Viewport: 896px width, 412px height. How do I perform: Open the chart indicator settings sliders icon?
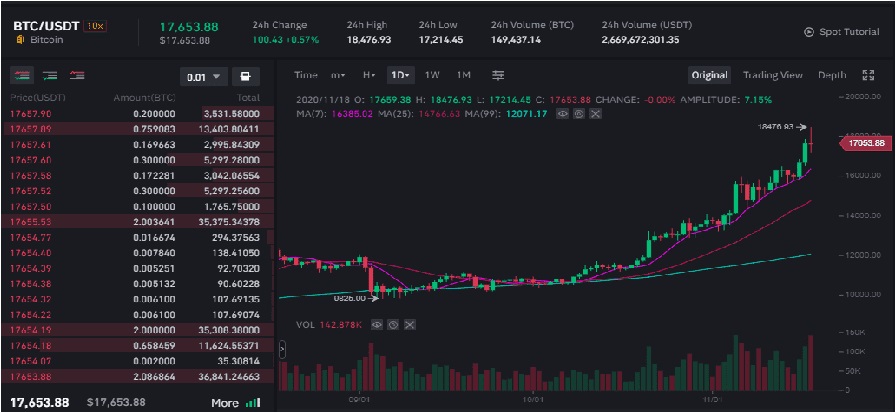tap(498, 75)
